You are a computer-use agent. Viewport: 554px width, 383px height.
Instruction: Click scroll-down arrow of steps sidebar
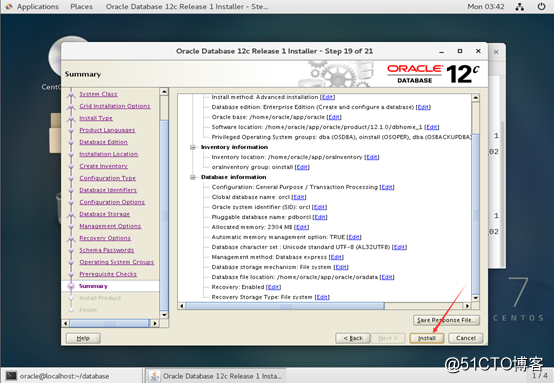click(x=164, y=314)
